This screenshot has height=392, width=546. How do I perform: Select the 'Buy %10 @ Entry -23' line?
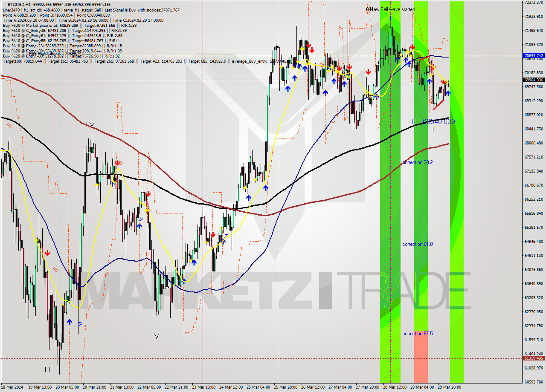tap(62, 46)
